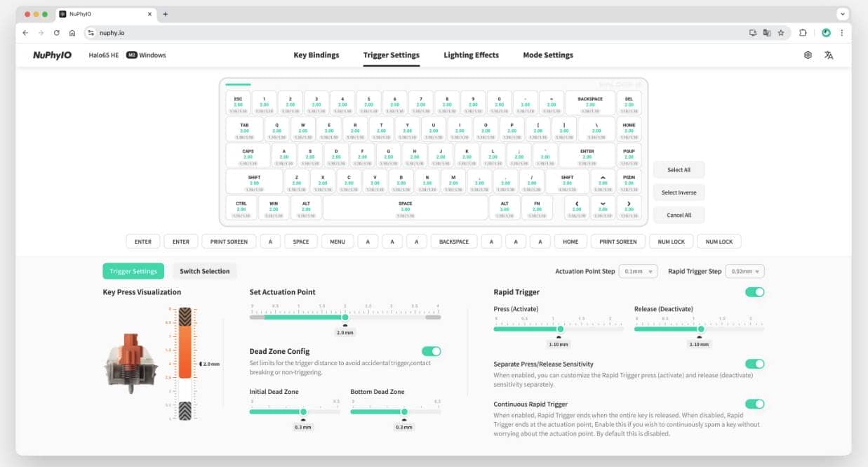The width and height of the screenshot is (868, 467).
Task: Toggle Separate Press/Release Sensitivity switch
Action: (754, 364)
